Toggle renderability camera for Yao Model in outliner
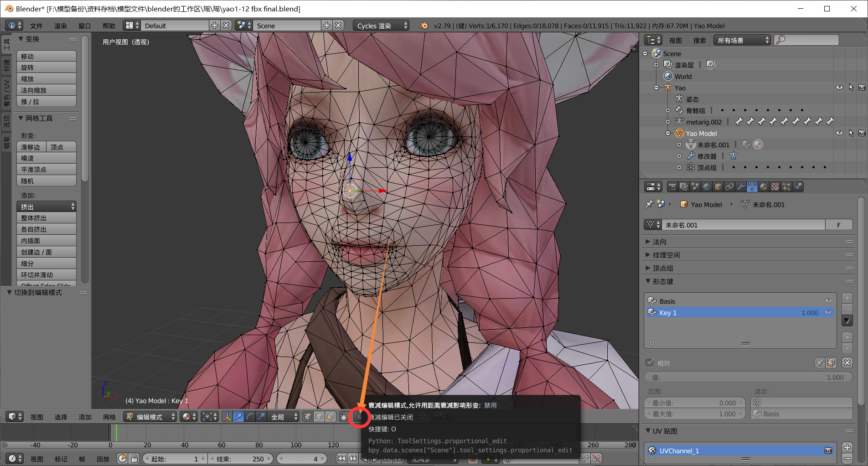 click(862, 133)
